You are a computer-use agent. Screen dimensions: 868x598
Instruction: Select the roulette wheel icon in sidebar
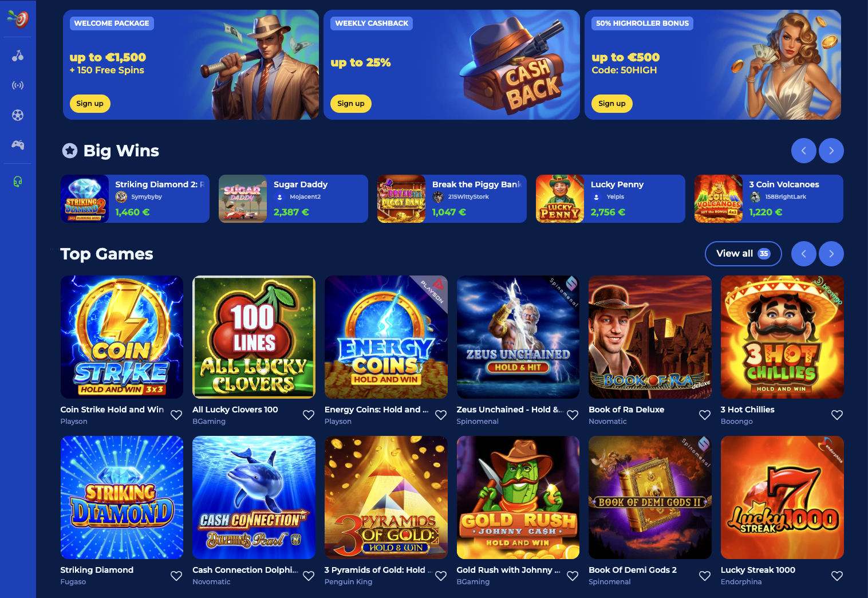(18, 115)
